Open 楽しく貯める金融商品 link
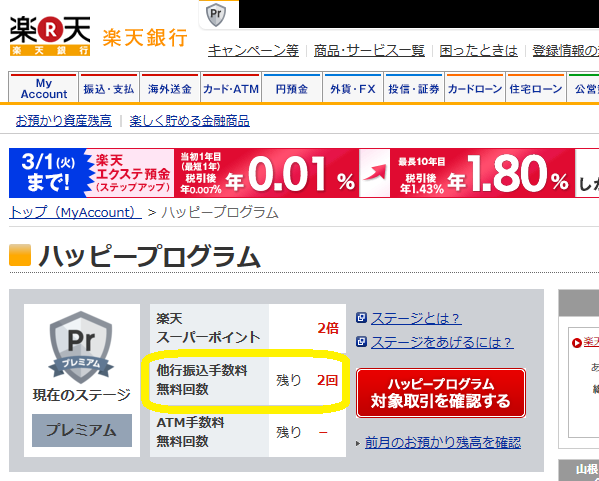The width and height of the screenshot is (599, 481). tap(189, 121)
